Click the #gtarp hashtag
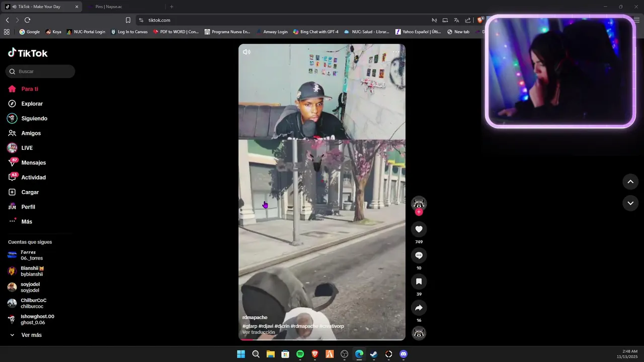The width and height of the screenshot is (644, 362). coord(250,326)
